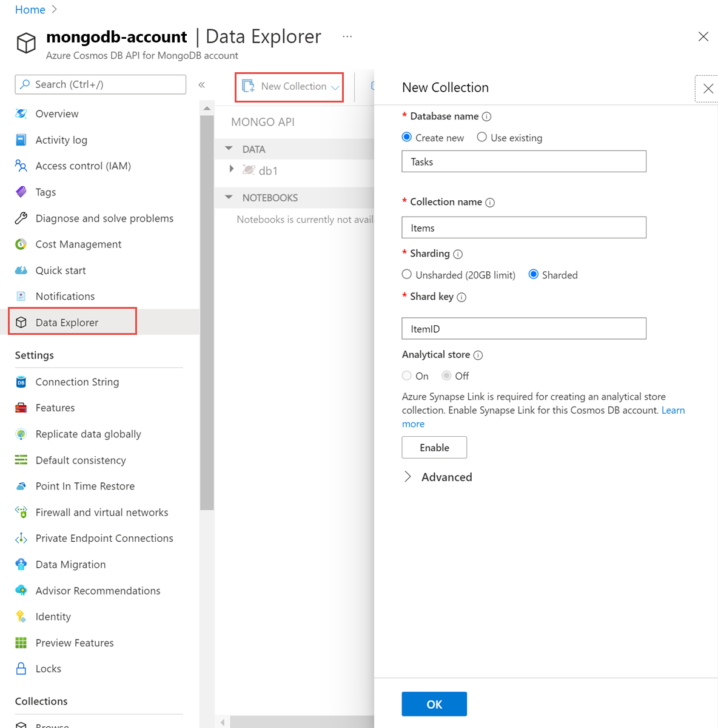Viewport: 718px width, 728px height.
Task: Click the Private Endpoint Connections icon
Action: coord(21,538)
